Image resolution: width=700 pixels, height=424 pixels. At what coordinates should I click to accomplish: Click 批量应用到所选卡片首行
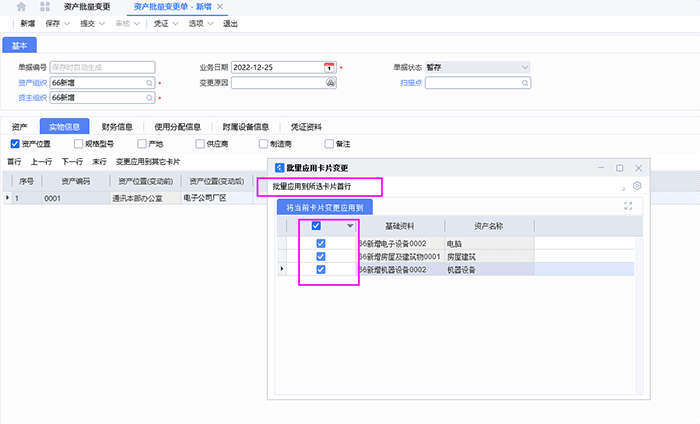312,187
